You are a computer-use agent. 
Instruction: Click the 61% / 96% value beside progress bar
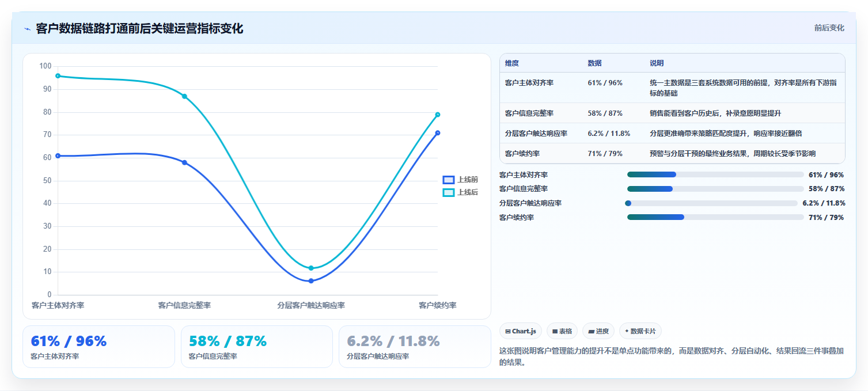pos(827,174)
